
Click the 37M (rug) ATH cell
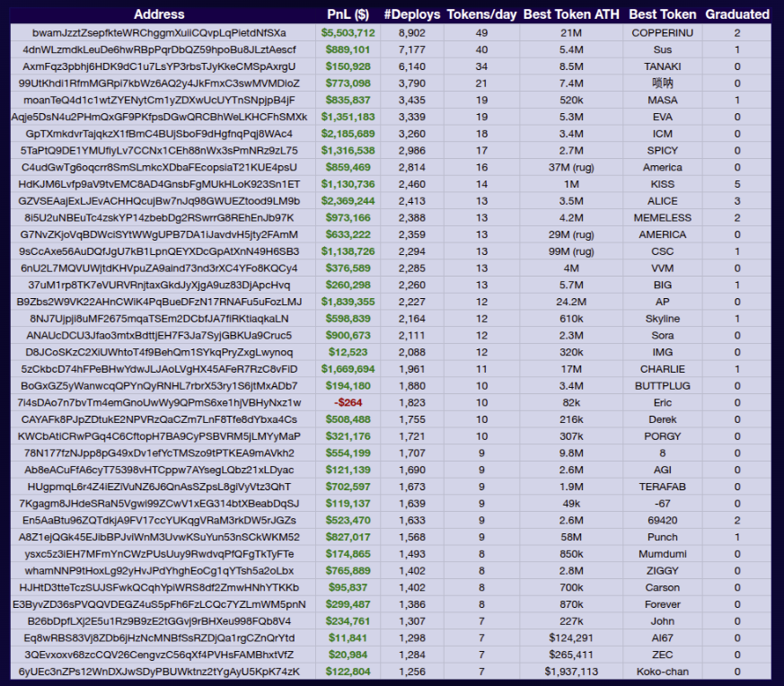pos(571,168)
